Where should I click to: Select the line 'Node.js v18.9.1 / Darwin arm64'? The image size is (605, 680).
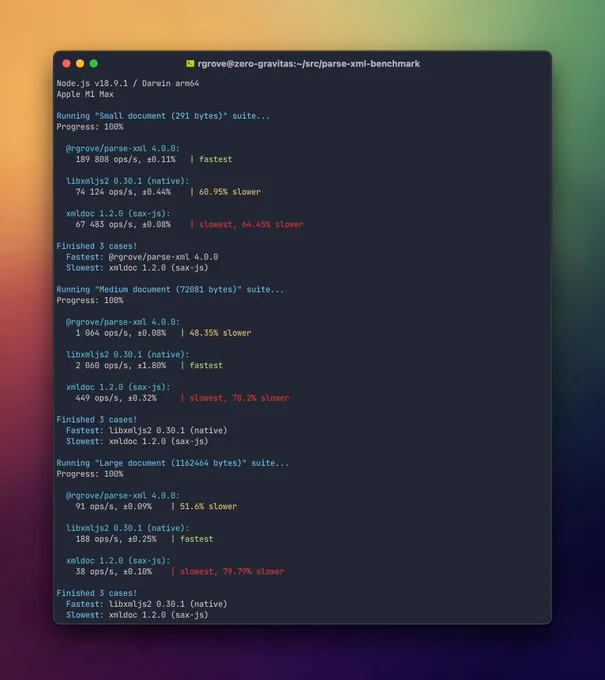[128, 83]
